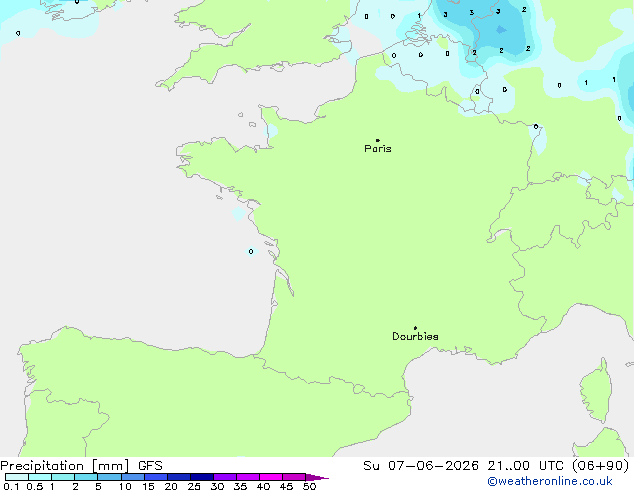Click the 25 legend value
Viewport: 634px width, 490px height.
[x=194, y=486]
